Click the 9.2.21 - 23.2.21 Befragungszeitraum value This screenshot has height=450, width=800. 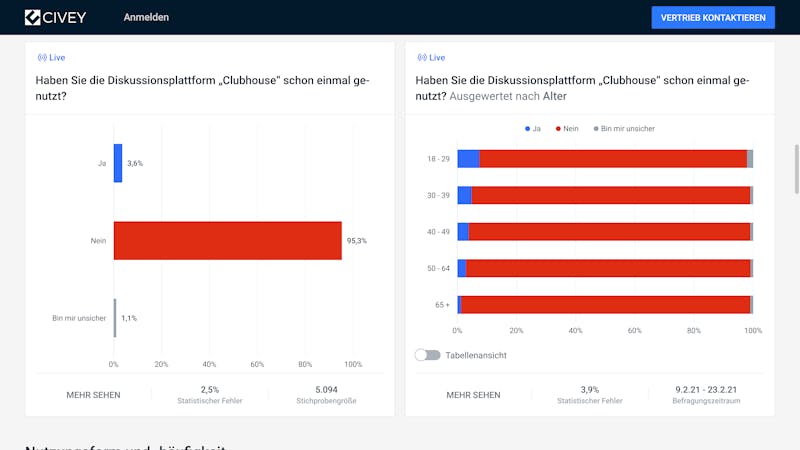point(706,390)
